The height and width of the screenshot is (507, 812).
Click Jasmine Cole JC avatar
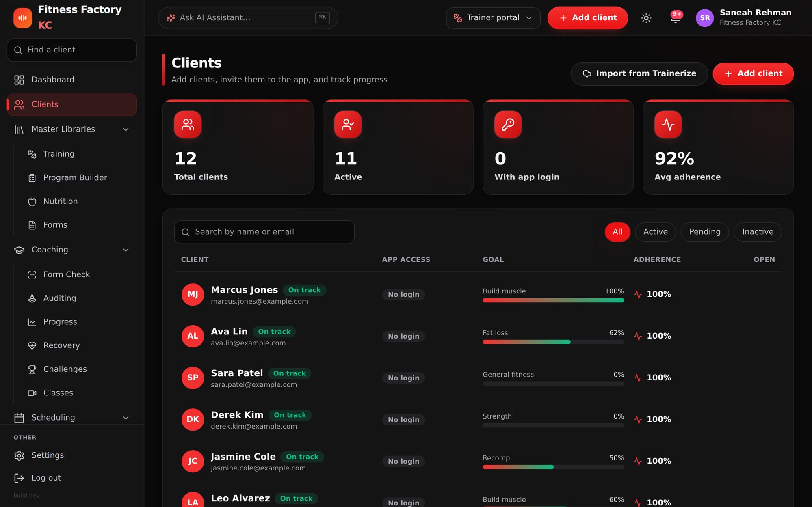[x=193, y=461]
